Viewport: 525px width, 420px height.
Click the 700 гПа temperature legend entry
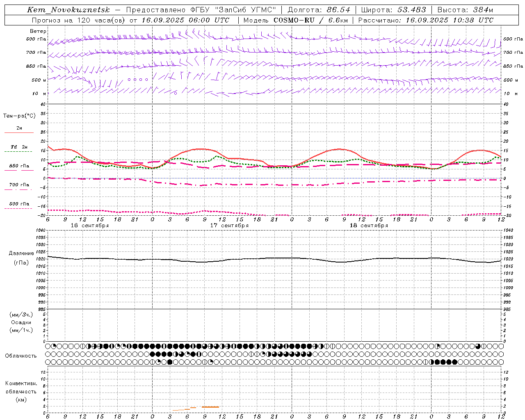19,185
